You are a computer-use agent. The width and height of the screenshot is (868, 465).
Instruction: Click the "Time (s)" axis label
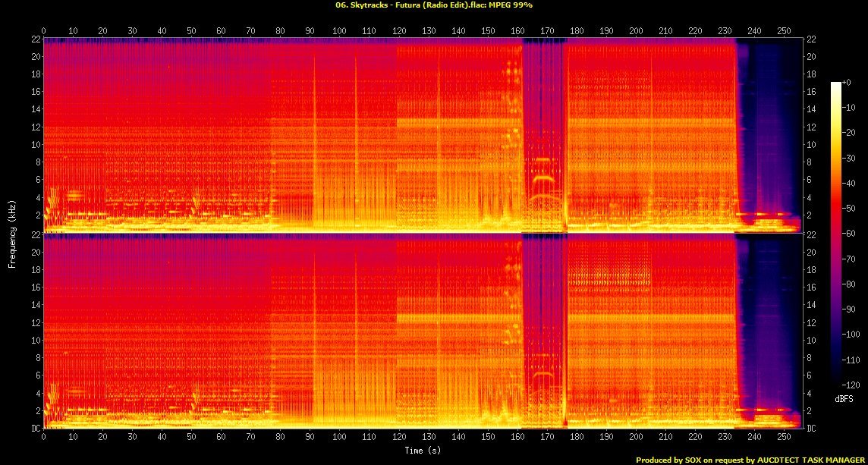tap(422, 451)
